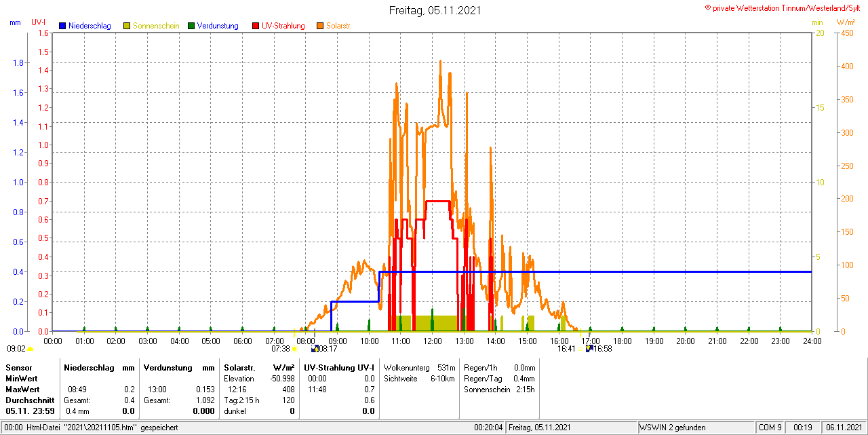Click the Solarstr. column header in table
The height and width of the screenshot is (435, 868).
pyautogui.click(x=239, y=367)
